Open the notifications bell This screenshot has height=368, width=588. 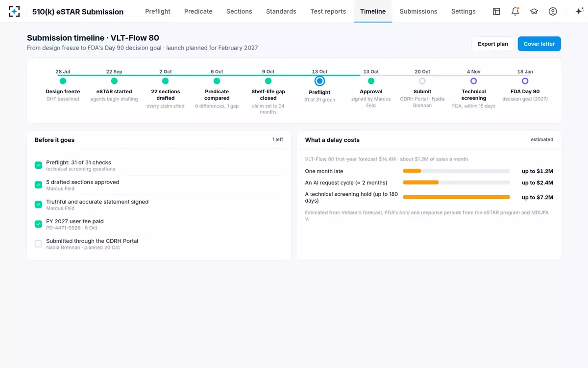[x=515, y=11]
